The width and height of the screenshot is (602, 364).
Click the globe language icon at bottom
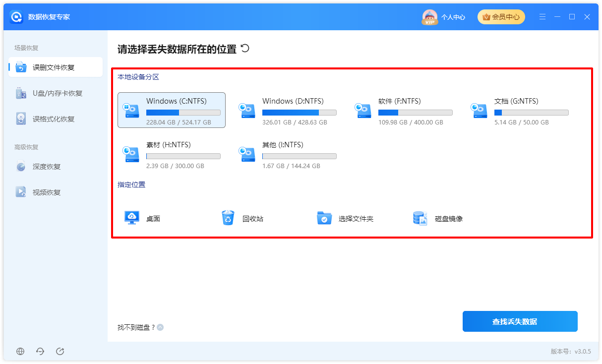tap(20, 351)
